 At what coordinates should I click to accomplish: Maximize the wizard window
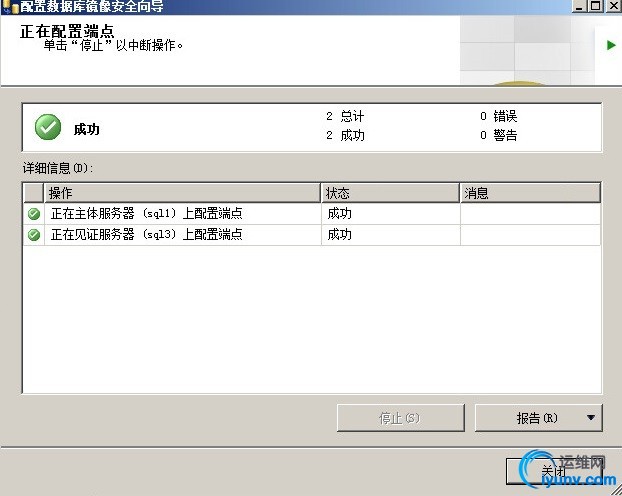coord(595,6)
